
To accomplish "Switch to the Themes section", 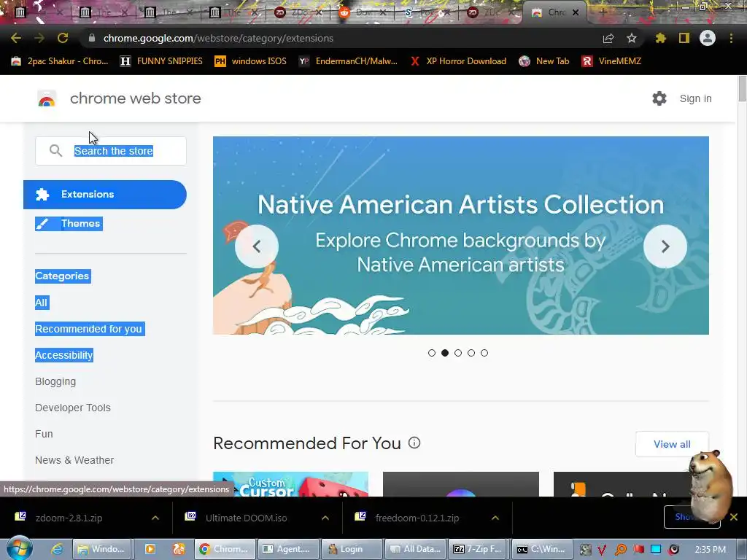I will point(69,223).
